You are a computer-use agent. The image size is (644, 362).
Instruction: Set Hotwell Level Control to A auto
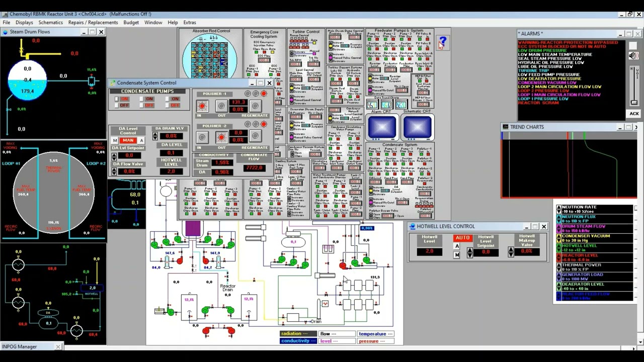click(x=457, y=246)
